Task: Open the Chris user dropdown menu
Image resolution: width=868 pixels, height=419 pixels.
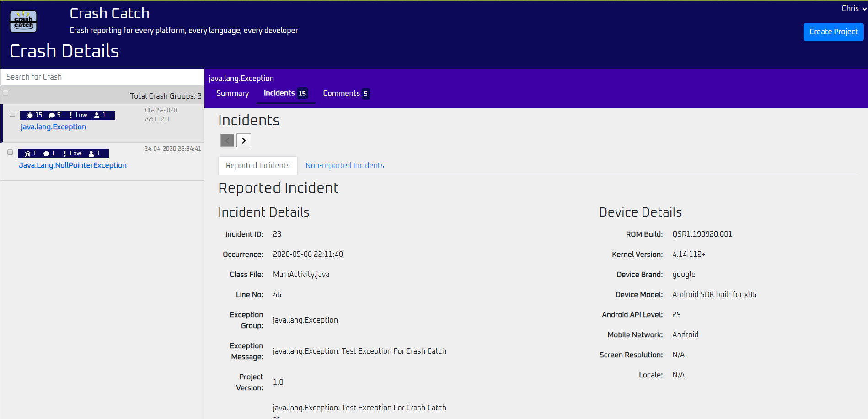Action: 854,8
